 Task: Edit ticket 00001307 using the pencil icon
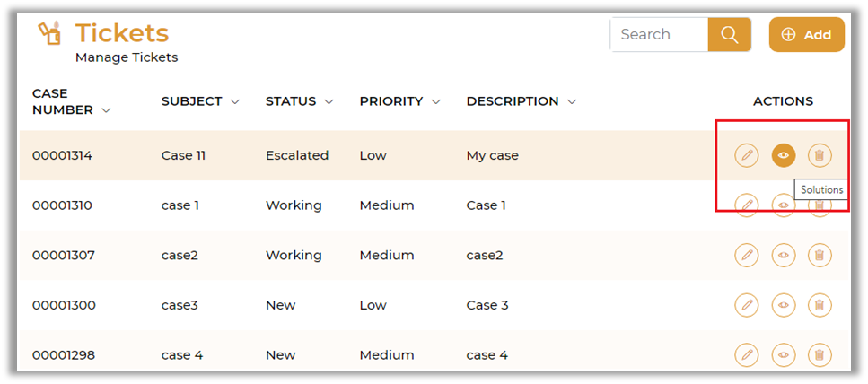click(x=747, y=256)
